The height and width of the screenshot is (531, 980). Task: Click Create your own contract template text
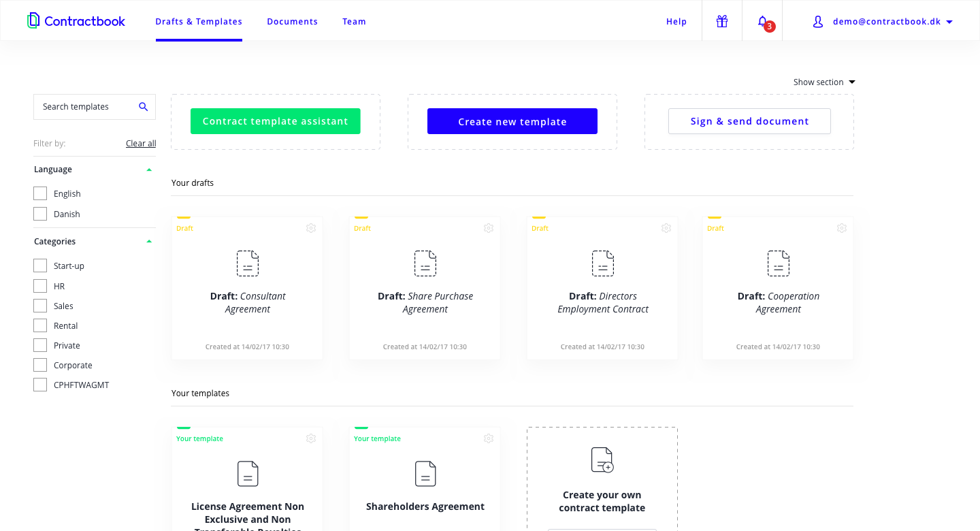coord(602,502)
